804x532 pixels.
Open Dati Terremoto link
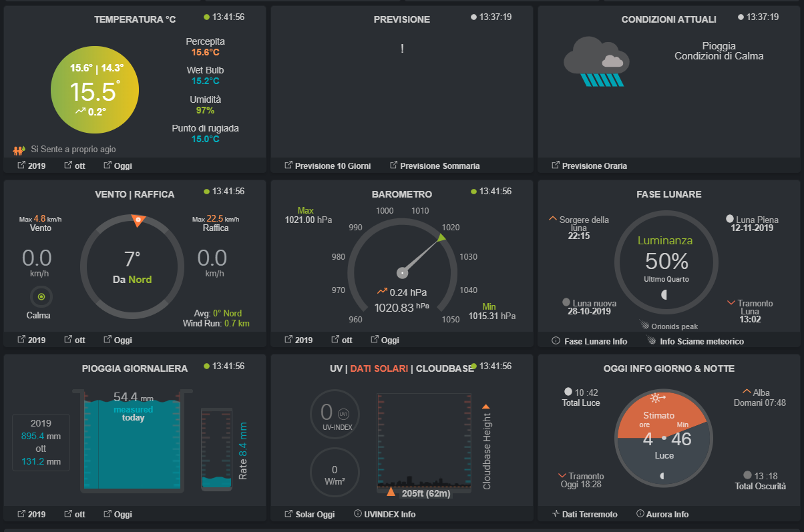584,514
